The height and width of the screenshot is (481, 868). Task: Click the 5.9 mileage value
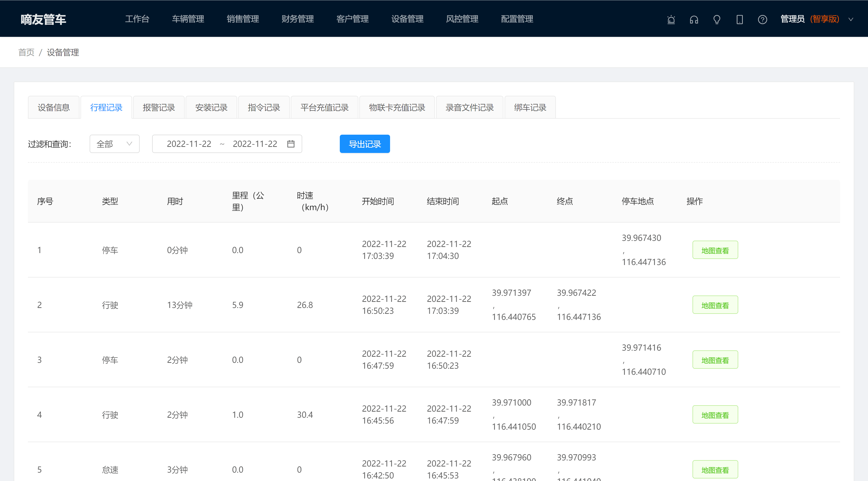click(237, 305)
